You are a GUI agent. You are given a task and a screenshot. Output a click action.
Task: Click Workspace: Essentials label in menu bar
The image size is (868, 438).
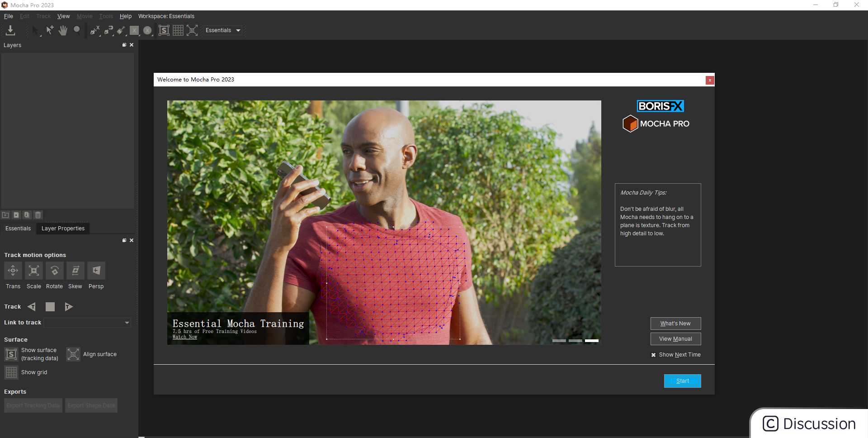coord(166,16)
